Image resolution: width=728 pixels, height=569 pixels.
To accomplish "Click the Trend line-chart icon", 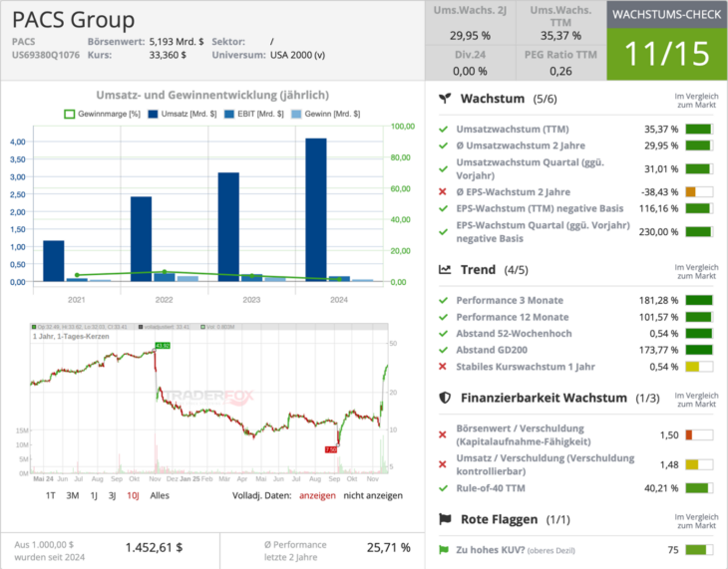I will 446,270.
